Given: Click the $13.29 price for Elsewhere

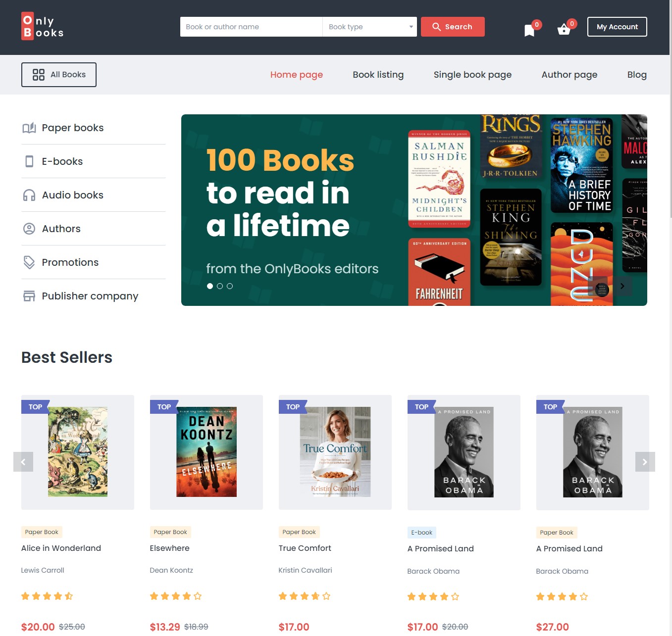Looking at the screenshot, I should tap(165, 627).
